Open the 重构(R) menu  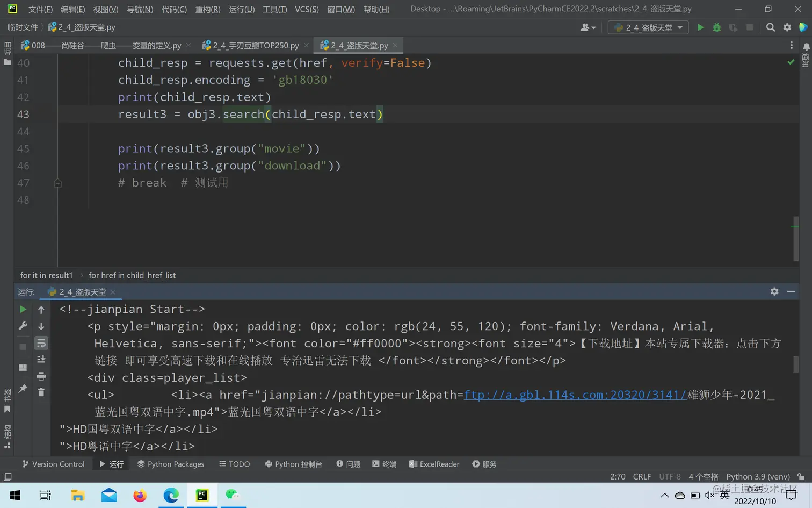[x=208, y=9]
